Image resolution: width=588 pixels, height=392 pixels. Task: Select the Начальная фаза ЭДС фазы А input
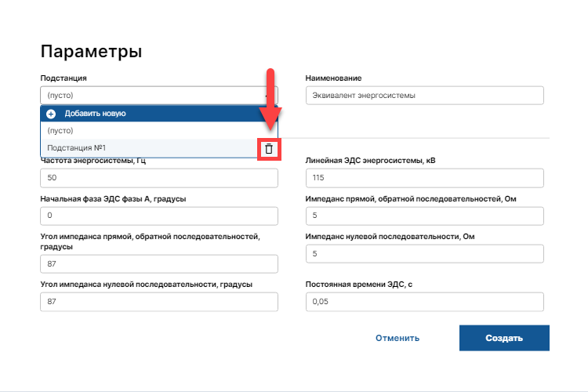tap(159, 216)
